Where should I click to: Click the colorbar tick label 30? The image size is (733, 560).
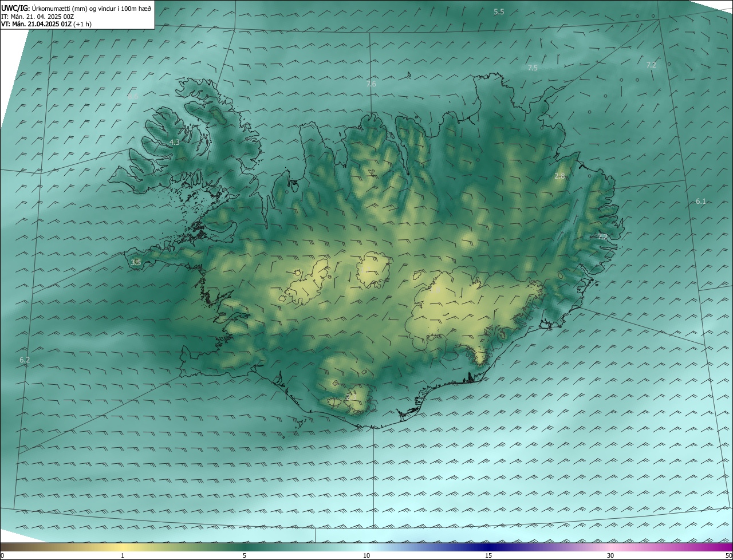coord(610,556)
